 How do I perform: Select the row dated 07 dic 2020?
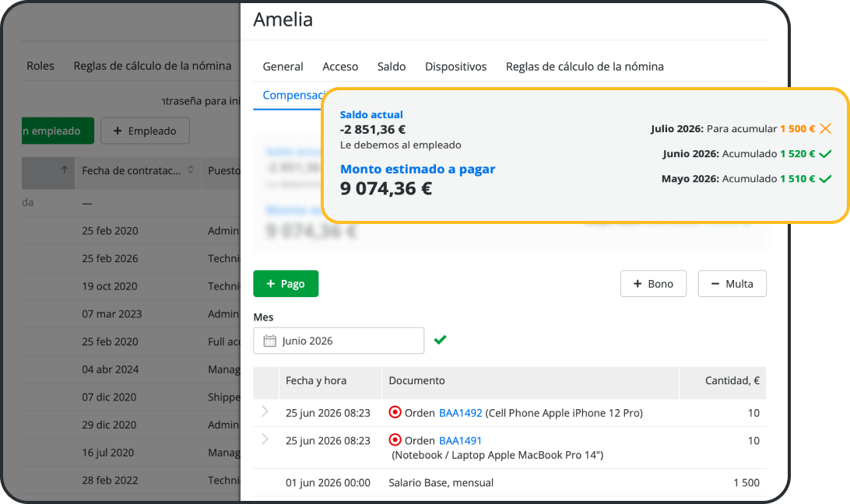(131, 397)
